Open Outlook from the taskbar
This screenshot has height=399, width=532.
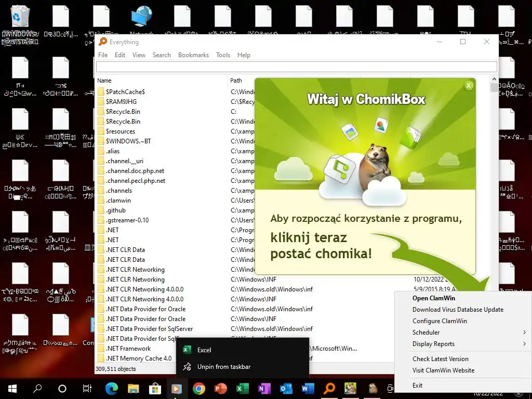tap(286, 389)
